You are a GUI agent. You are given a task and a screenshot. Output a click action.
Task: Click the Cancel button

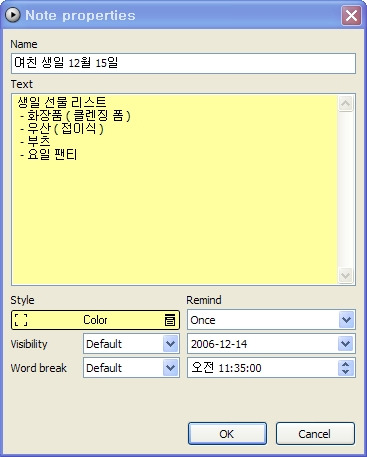coord(315,434)
